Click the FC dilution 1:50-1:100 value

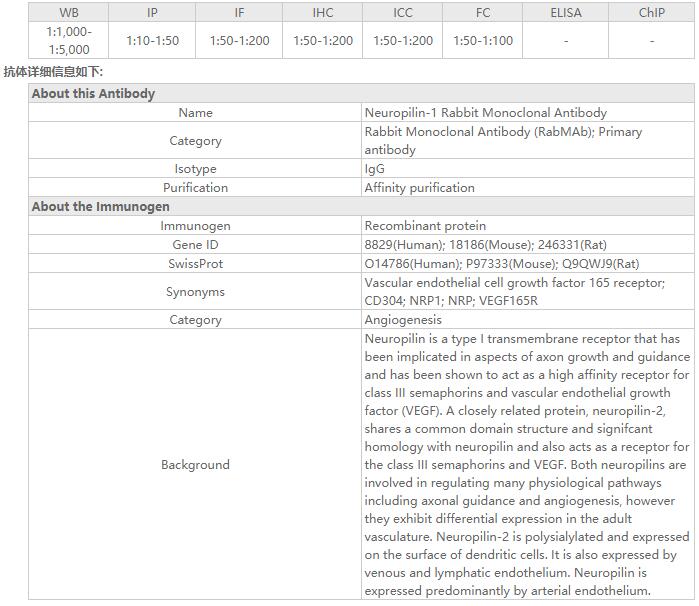(x=483, y=41)
